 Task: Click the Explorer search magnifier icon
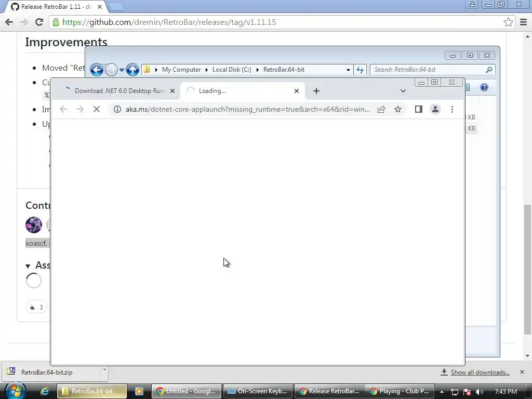click(x=489, y=70)
